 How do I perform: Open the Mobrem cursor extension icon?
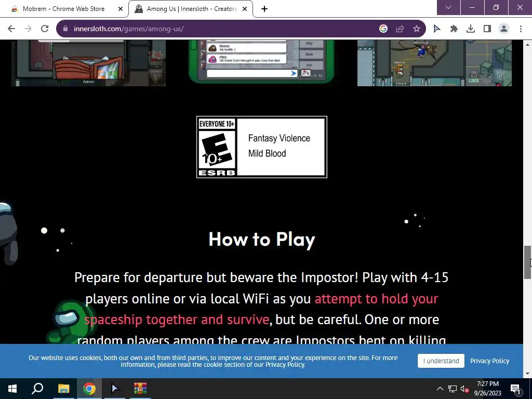[x=437, y=29]
